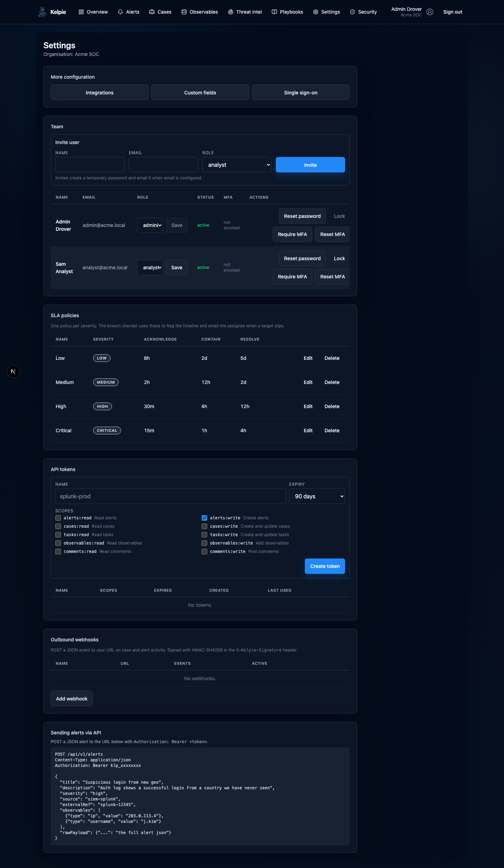This screenshot has width=504, height=868.
Task: Click the API token name field
Action: click(171, 496)
